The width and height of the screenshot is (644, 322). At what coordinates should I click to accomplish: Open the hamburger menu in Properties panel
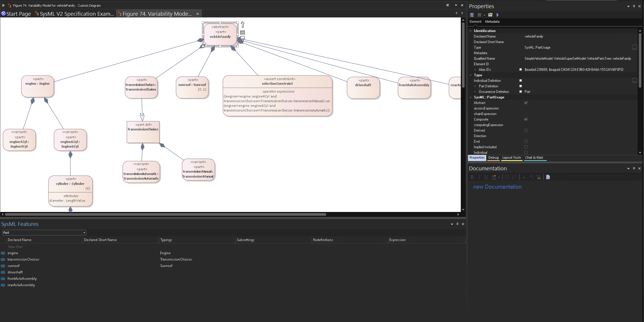479,15
